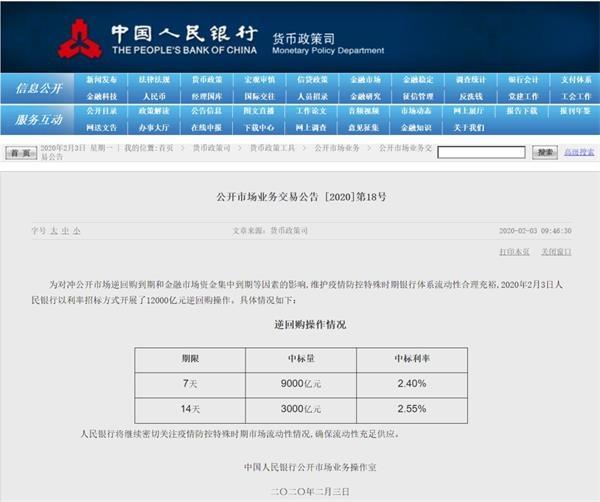Image resolution: width=600 pixels, height=502 pixels.
Task: Open the 公告信息 menu item
Action: [x=207, y=111]
